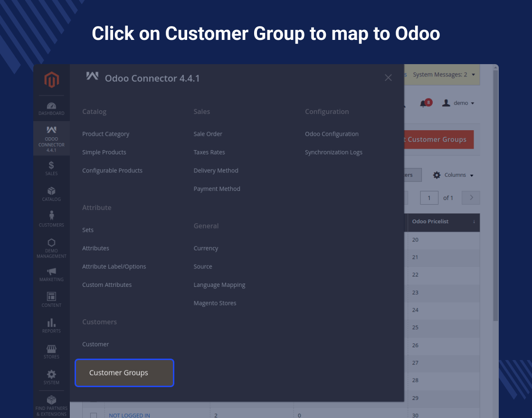Select Odoo Connector 4.4.1 sidebar item
Image resolution: width=532 pixels, height=418 pixels.
click(x=52, y=139)
